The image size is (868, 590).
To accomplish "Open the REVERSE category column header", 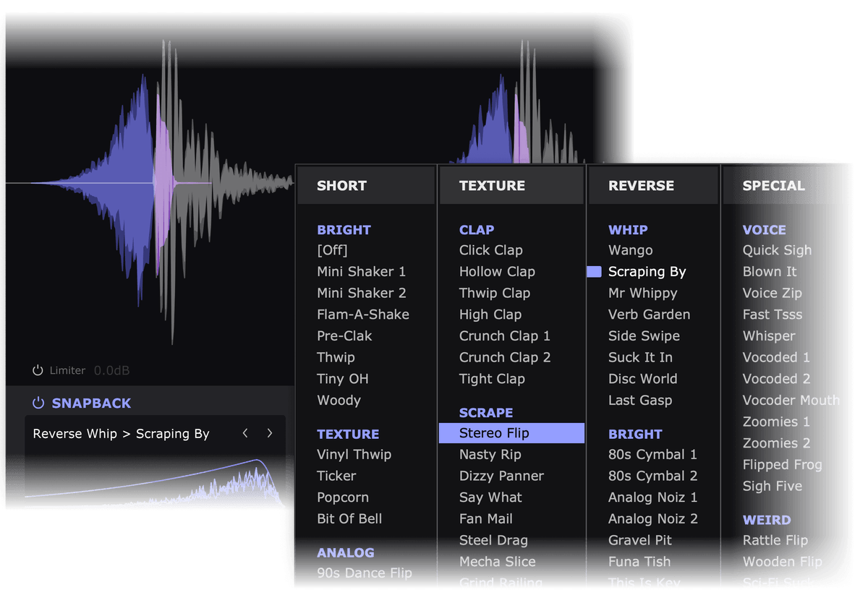I will (641, 186).
